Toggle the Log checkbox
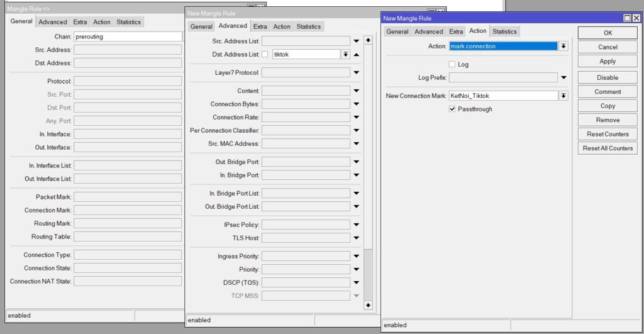The height and width of the screenshot is (334, 644). point(452,64)
